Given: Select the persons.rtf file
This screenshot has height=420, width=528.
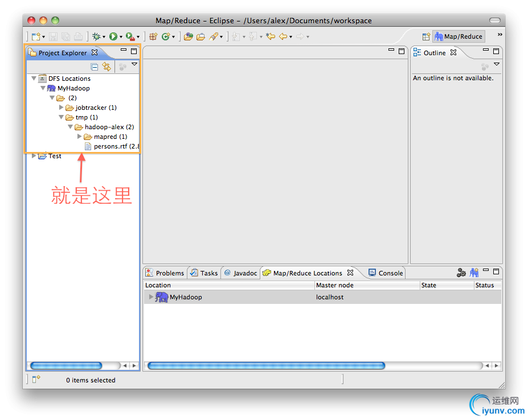Looking at the screenshot, I should 112,146.
